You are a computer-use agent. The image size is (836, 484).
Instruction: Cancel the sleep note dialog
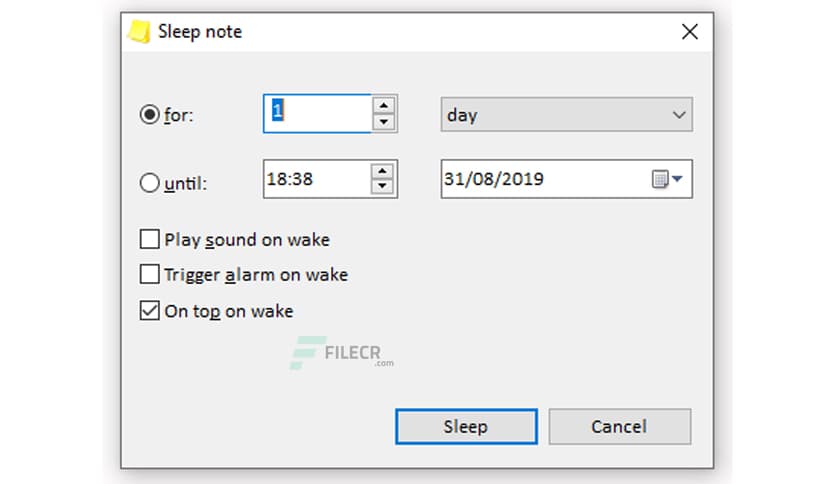619,427
